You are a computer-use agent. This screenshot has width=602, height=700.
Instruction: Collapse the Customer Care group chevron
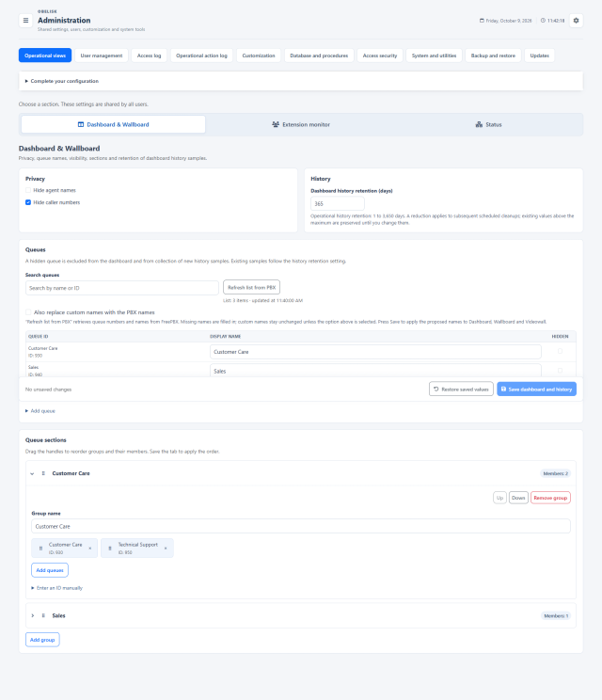pos(32,473)
